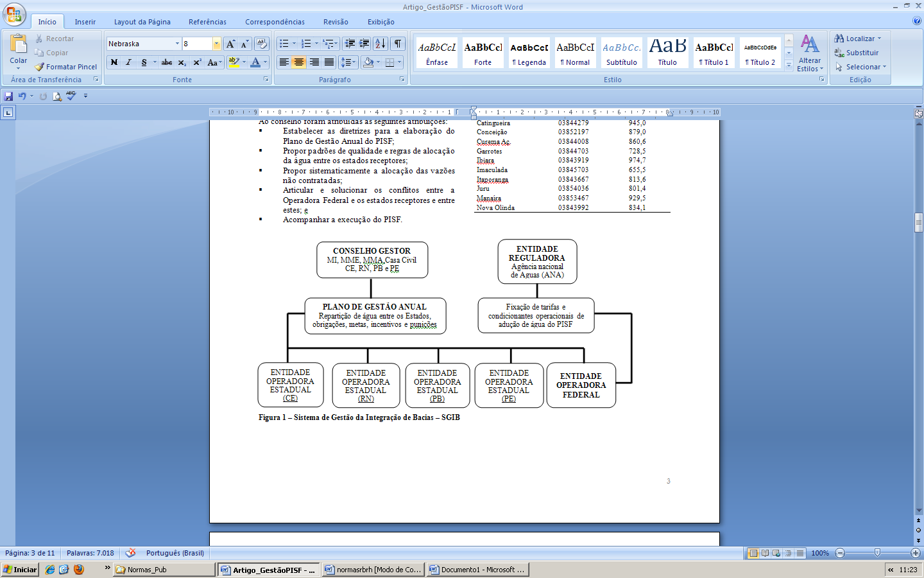Click Recortar cut button

[55, 39]
